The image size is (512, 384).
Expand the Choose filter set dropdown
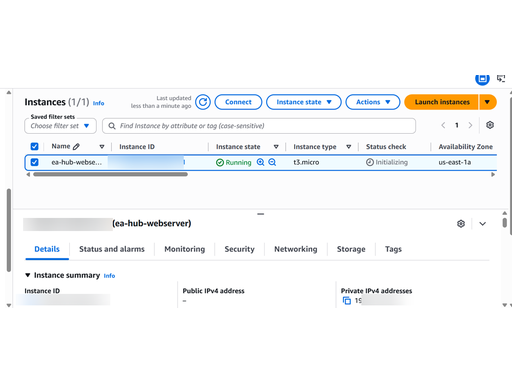click(x=60, y=126)
